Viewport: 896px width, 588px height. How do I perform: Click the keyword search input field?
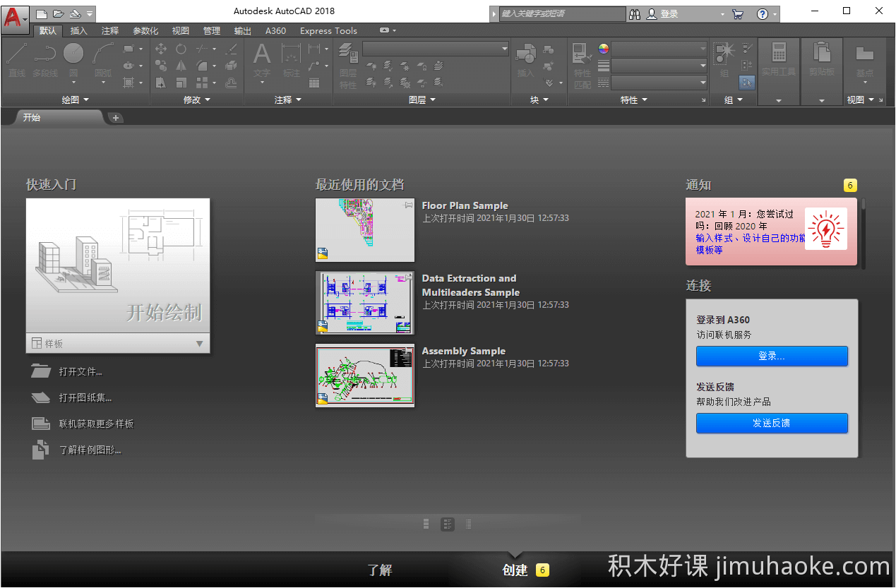(562, 13)
